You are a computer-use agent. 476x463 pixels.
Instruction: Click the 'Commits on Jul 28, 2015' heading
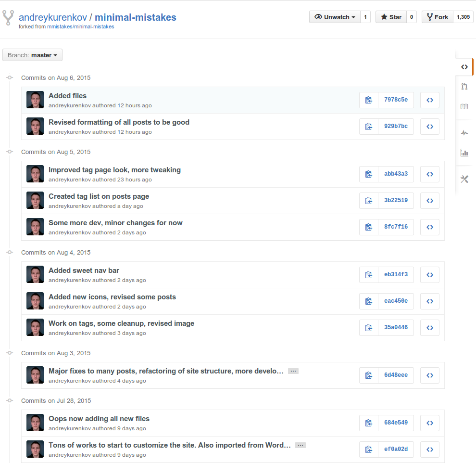(56, 401)
